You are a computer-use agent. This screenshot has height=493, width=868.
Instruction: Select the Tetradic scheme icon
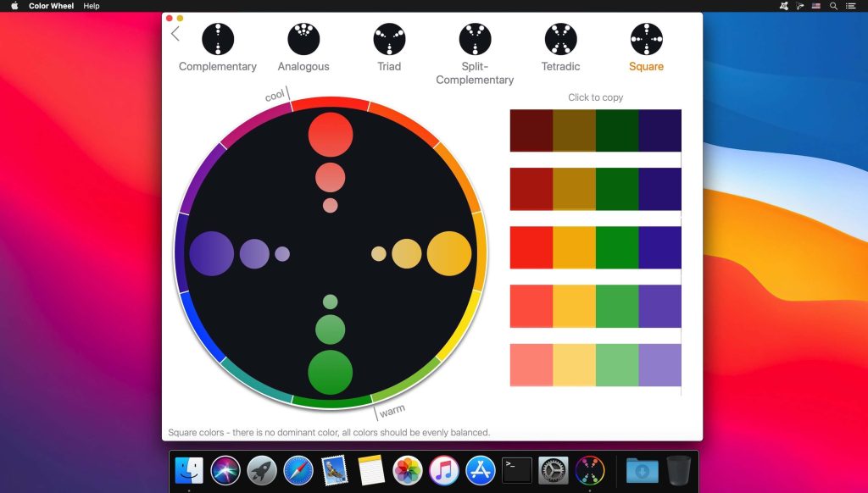pyautogui.click(x=561, y=39)
